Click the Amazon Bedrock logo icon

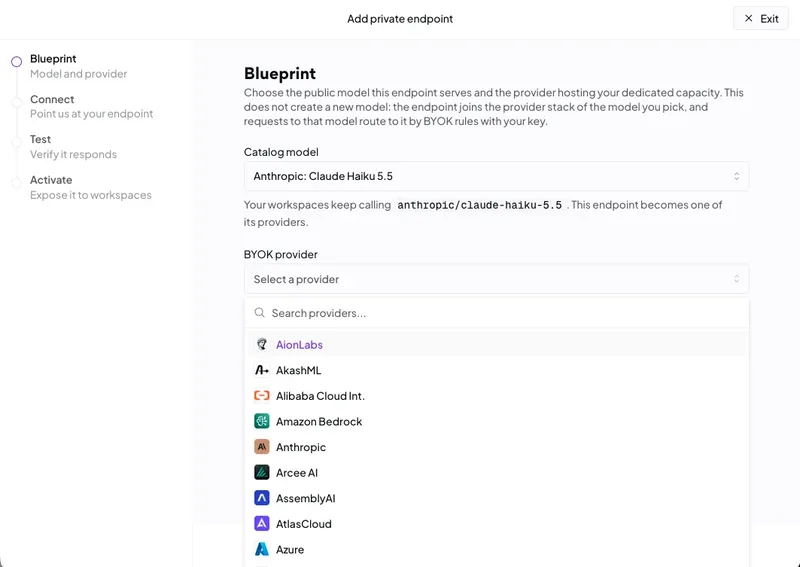pyautogui.click(x=262, y=421)
